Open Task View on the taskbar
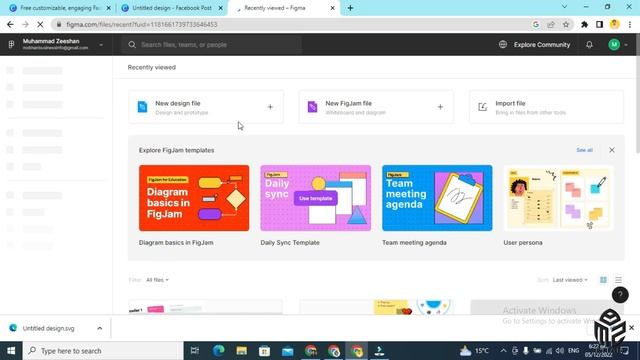This screenshot has width=640, height=360. coord(195,351)
